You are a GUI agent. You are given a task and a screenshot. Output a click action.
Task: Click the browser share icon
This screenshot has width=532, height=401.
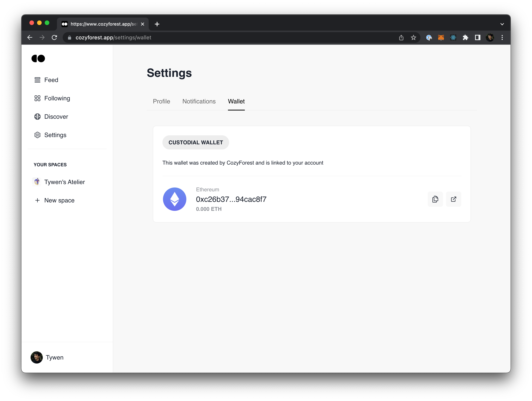[401, 37]
